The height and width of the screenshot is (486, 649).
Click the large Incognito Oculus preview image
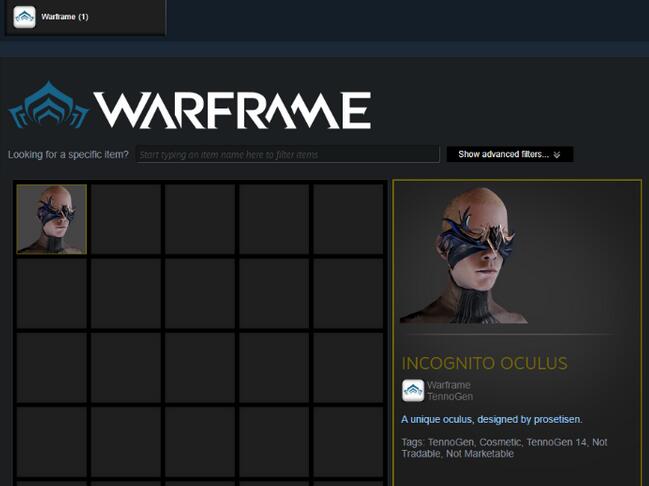click(x=464, y=255)
